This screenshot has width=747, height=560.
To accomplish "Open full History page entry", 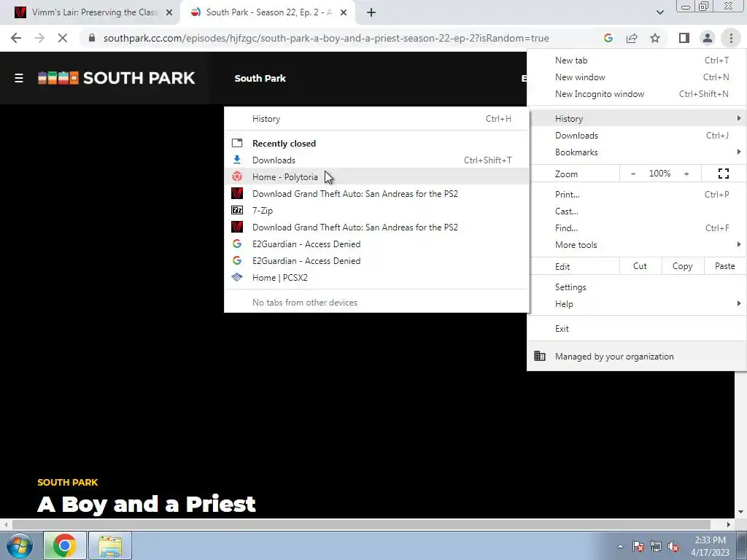I will pyautogui.click(x=376, y=119).
